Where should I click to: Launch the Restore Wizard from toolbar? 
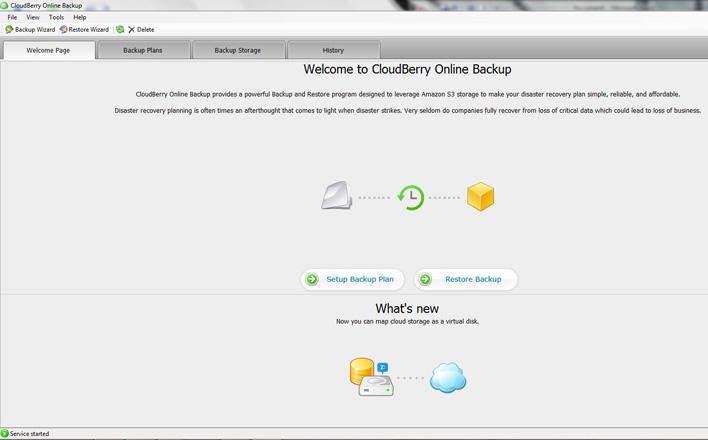tap(84, 29)
